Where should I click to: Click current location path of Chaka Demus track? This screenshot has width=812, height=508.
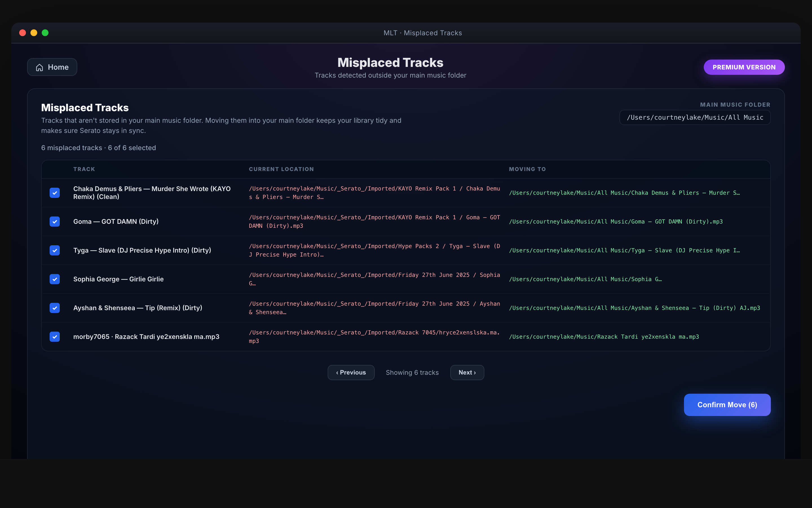point(374,193)
